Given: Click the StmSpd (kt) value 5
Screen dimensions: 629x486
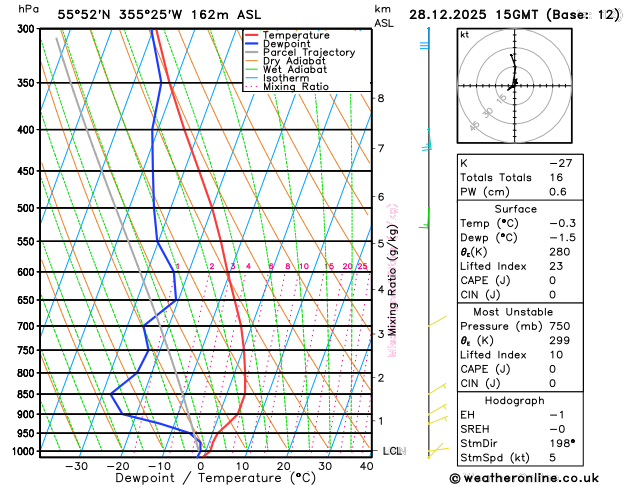Looking at the screenshot, I should [x=553, y=458].
